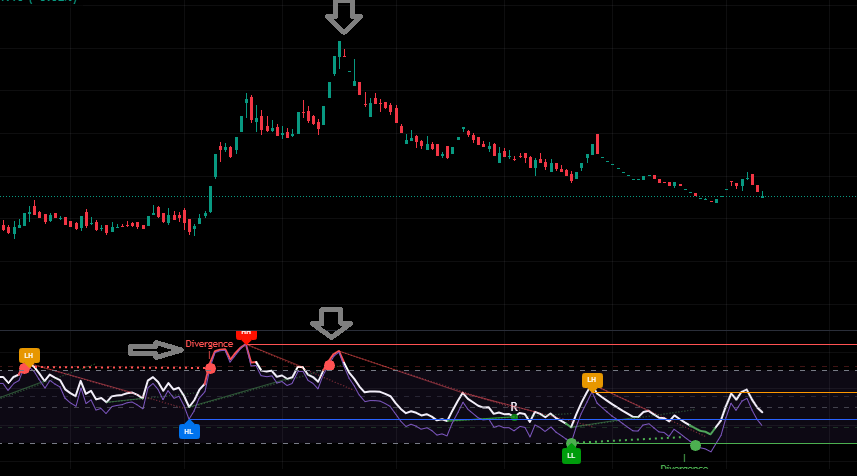Click the red HH pivot label
The image size is (857, 476).
point(246,334)
